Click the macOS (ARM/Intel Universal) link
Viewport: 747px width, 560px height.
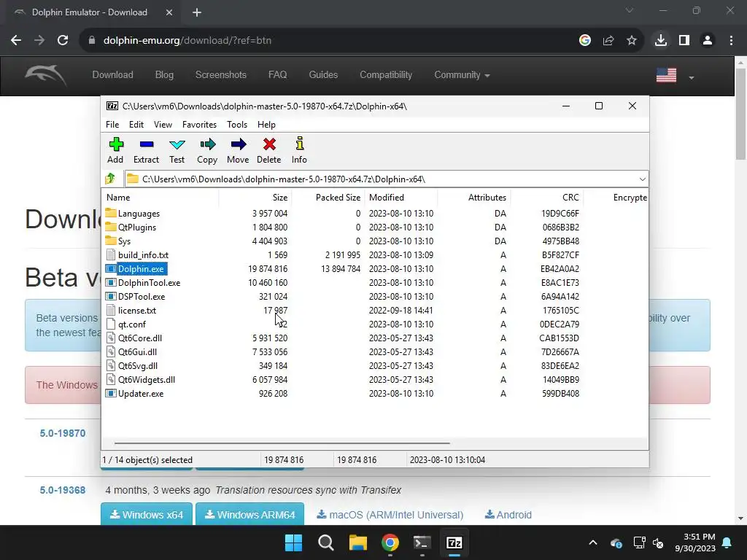390,515
